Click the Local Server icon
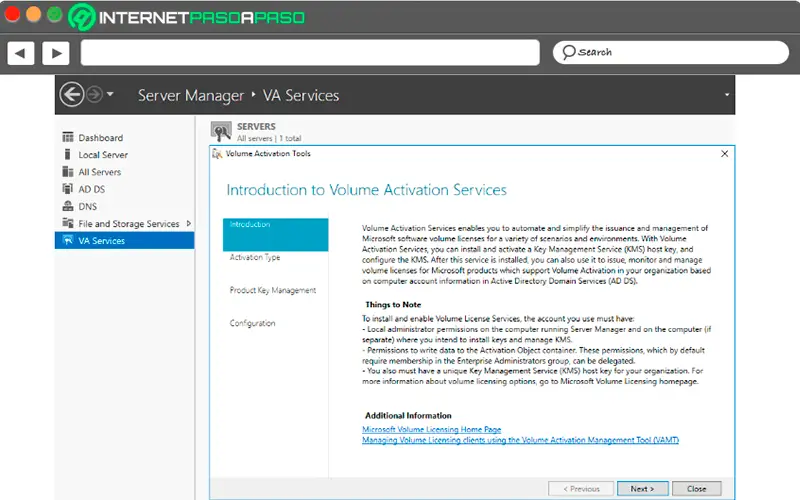The height and width of the screenshot is (500, 800). coord(68,155)
